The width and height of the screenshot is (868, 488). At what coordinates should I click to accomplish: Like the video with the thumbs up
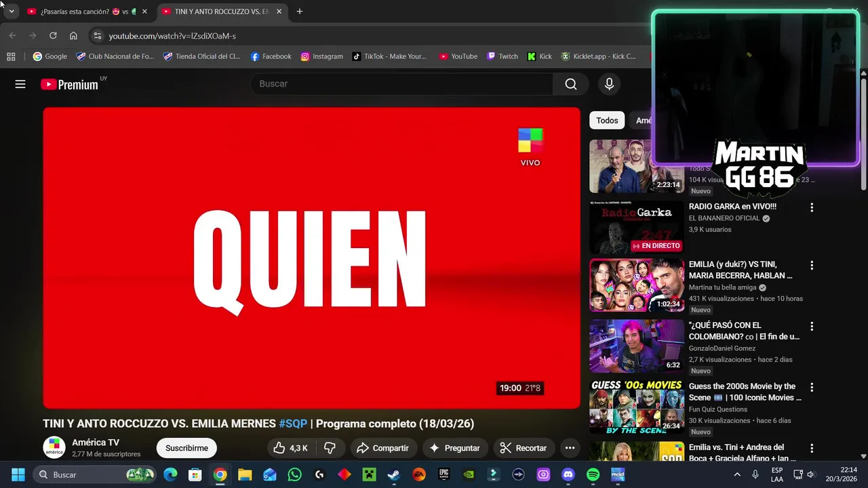[x=290, y=448]
